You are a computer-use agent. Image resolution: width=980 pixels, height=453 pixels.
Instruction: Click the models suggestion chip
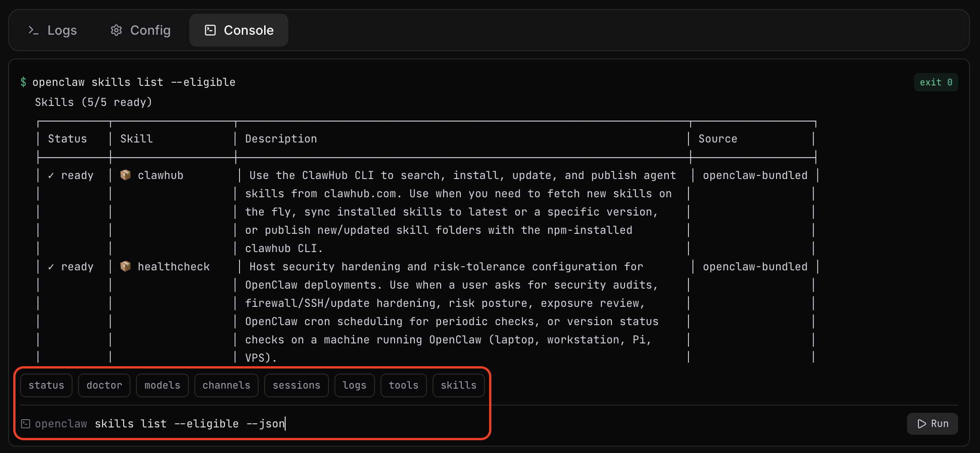[162, 385]
